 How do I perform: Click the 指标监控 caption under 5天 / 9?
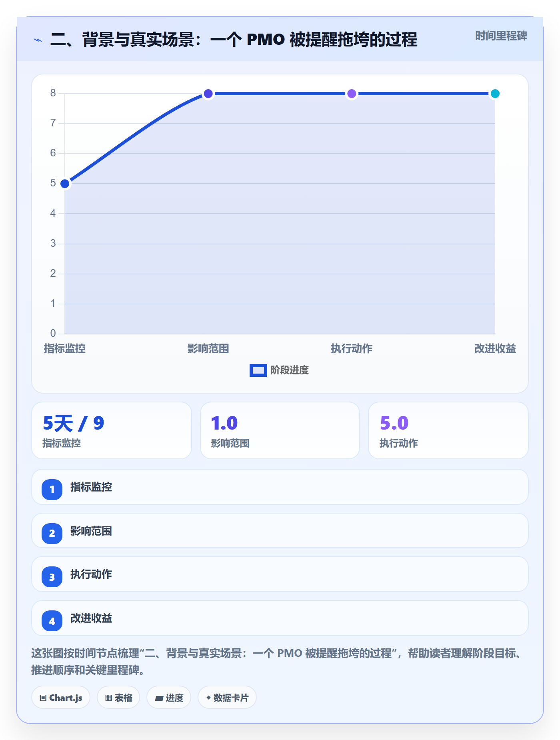(62, 443)
